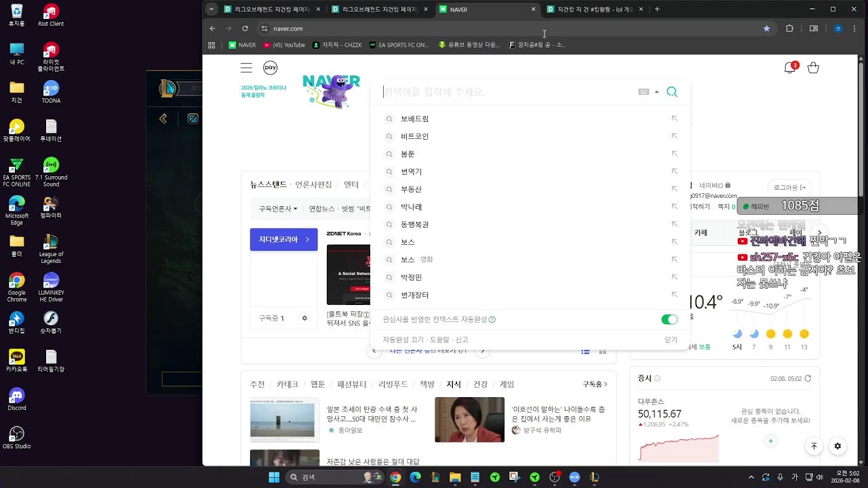Open Riot Client desktop icon
This screenshot has height=488, width=868.
point(51,16)
